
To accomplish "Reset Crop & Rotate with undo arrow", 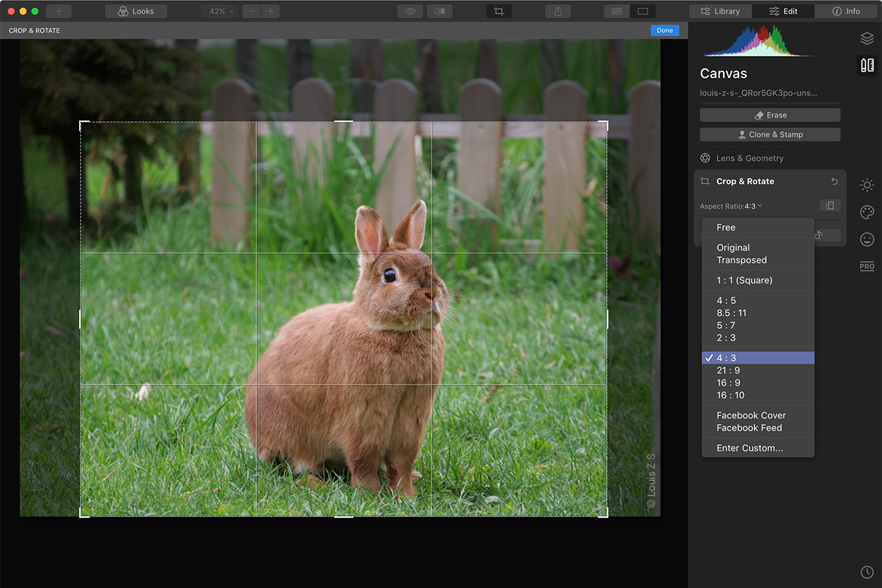I will (x=834, y=181).
